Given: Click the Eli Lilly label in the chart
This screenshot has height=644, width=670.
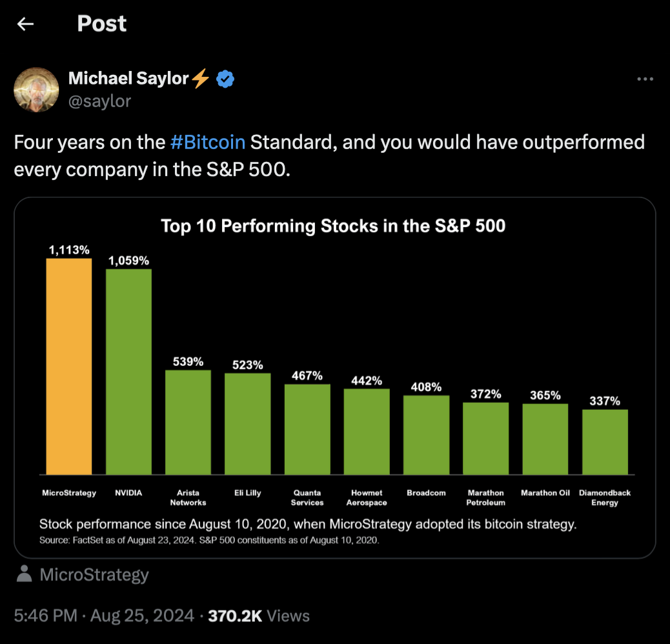Looking at the screenshot, I should click(x=247, y=492).
